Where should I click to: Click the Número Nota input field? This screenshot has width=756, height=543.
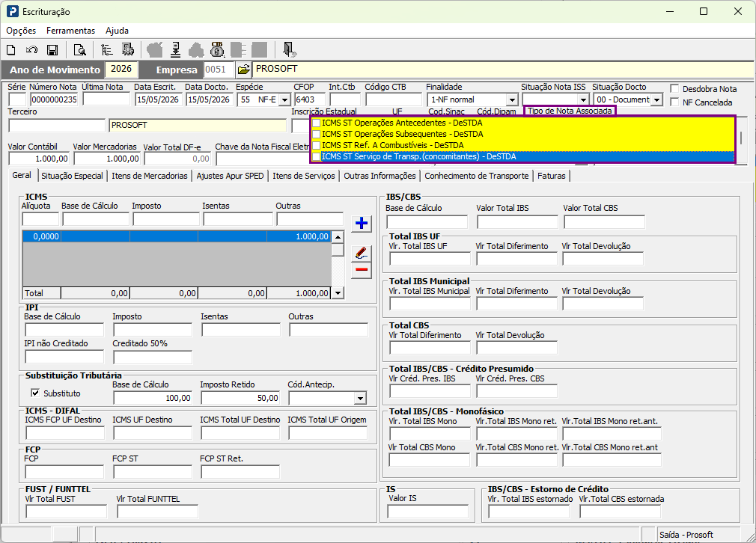(55, 99)
